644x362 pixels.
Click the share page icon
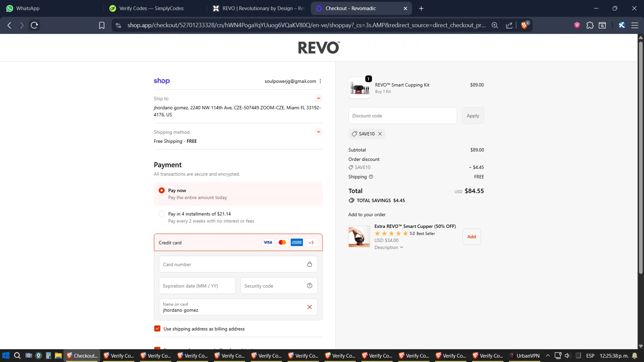click(x=509, y=25)
